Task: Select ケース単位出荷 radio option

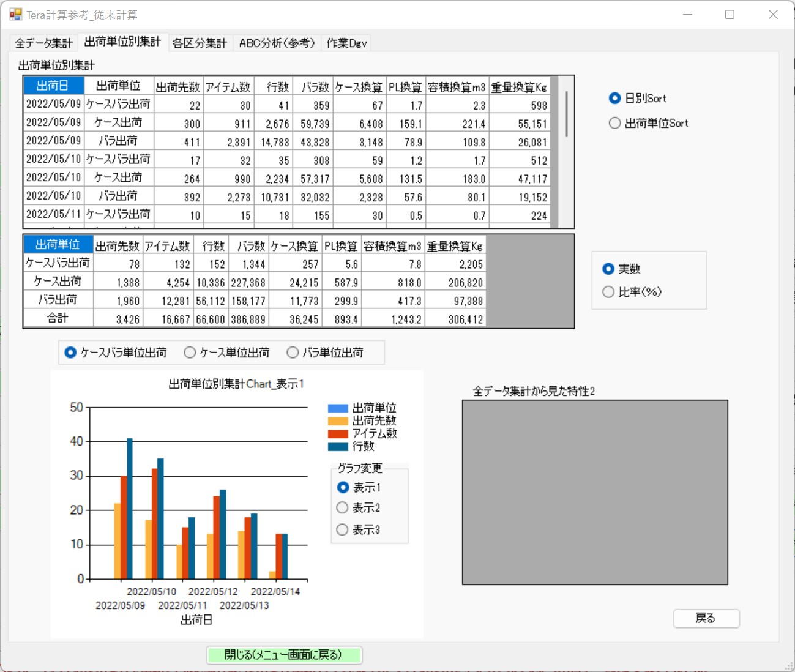Action: tap(190, 353)
